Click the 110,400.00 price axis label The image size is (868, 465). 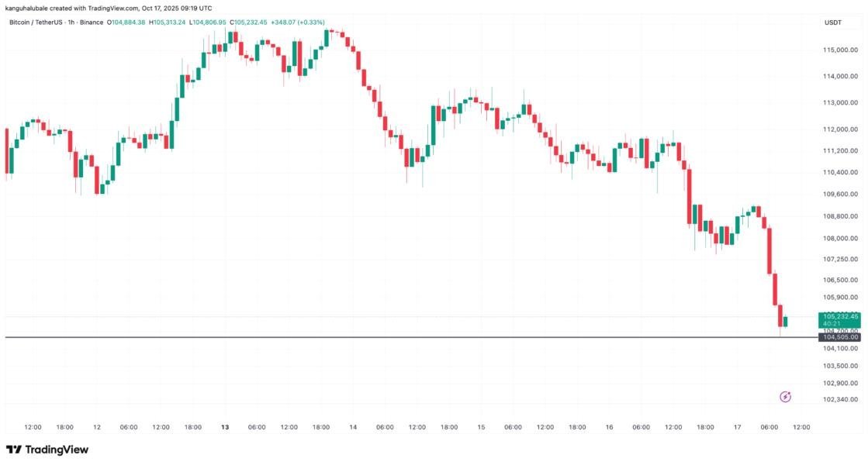pyautogui.click(x=840, y=172)
